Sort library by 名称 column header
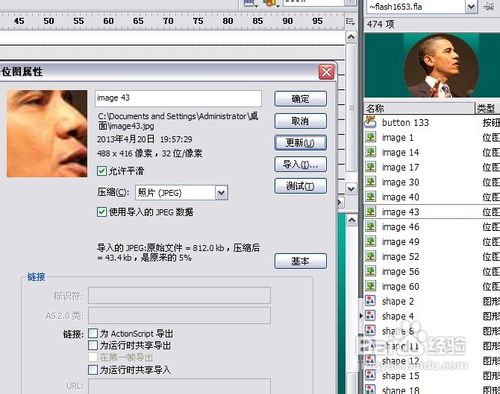Viewport: 500px width, 394px height. click(419, 108)
